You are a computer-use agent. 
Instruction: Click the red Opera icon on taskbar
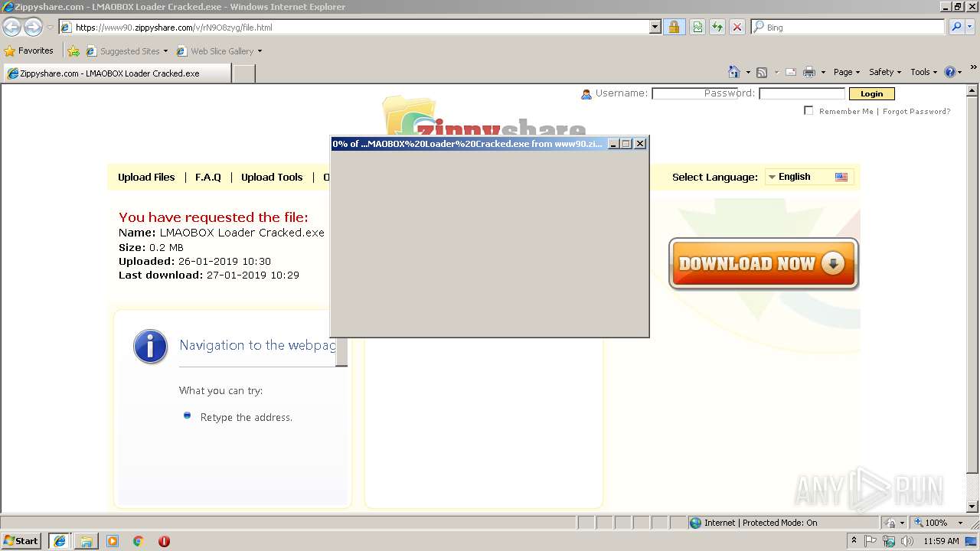click(x=164, y=541)
